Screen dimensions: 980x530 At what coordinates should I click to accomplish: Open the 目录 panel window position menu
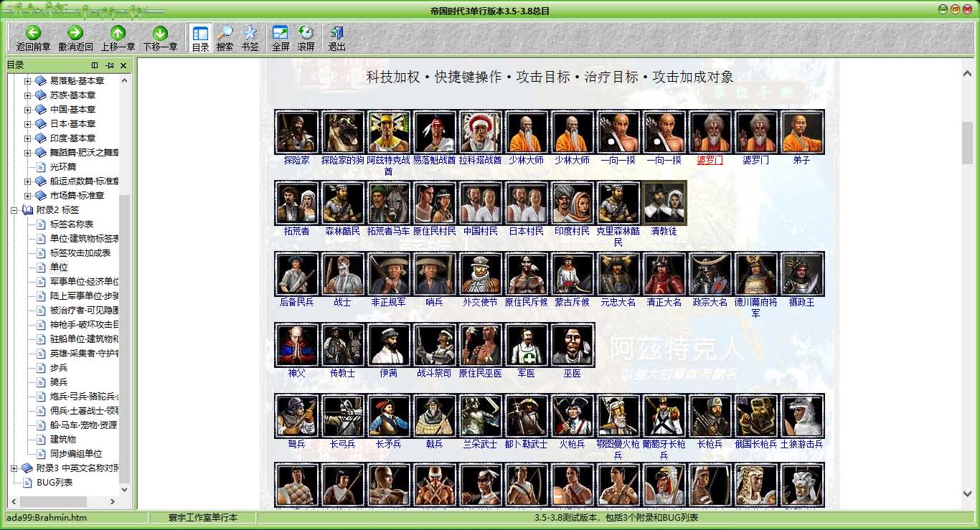[x=95, y=65]
